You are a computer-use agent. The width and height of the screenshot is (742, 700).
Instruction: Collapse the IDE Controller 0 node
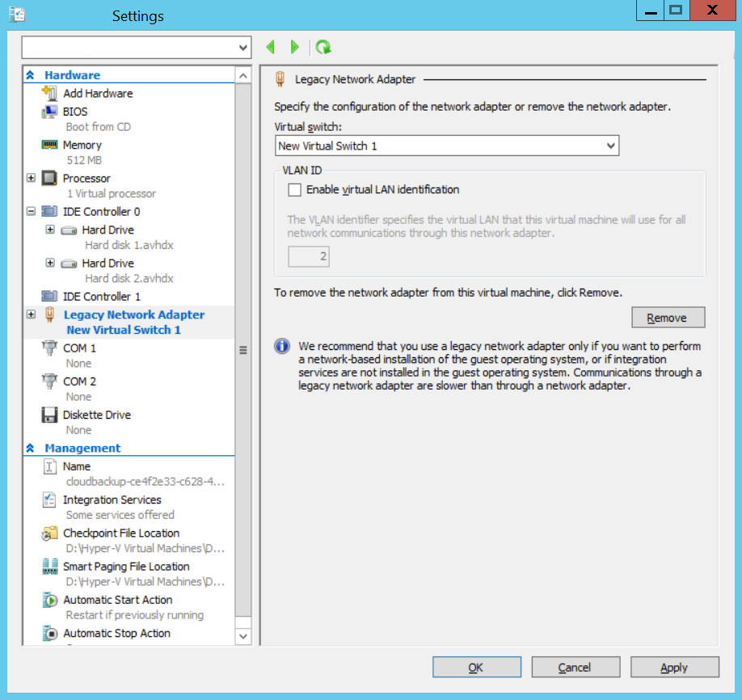(x=32, y=211)
